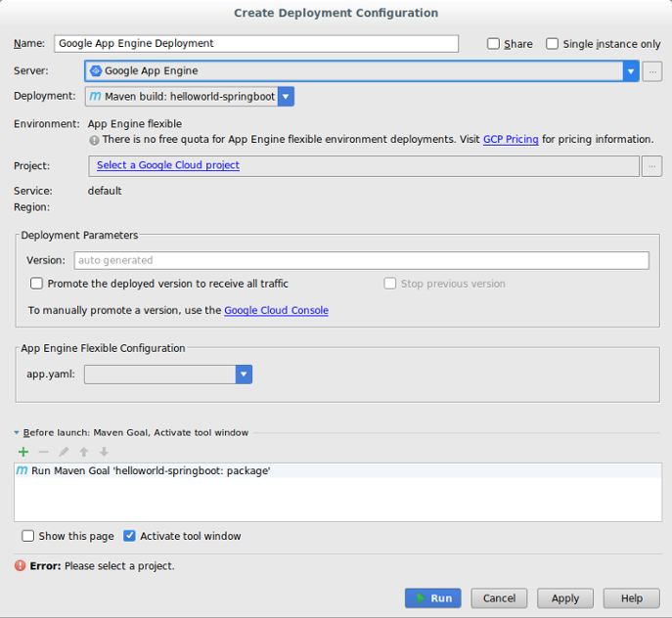Image resolution: width=672 pixels, height=618 pixels.
Task: Enable the Share checkbox
Action: pos(494,44)
